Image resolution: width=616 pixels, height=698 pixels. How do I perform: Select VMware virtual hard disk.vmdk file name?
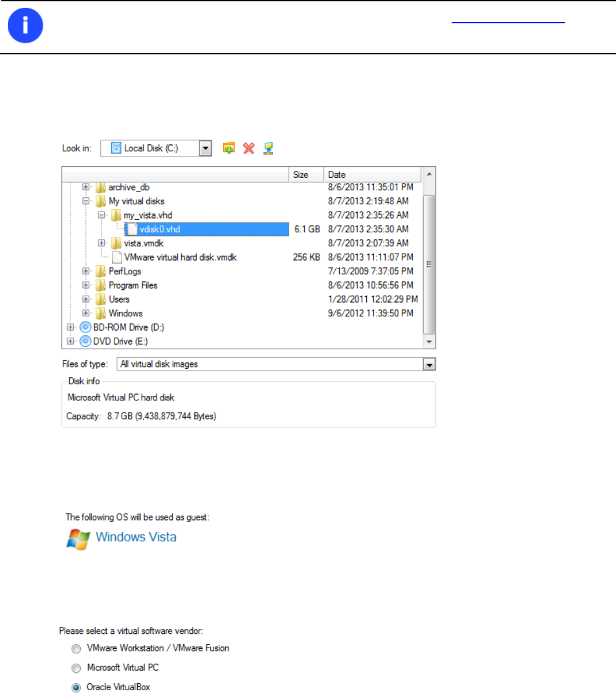tap(181, 257)
